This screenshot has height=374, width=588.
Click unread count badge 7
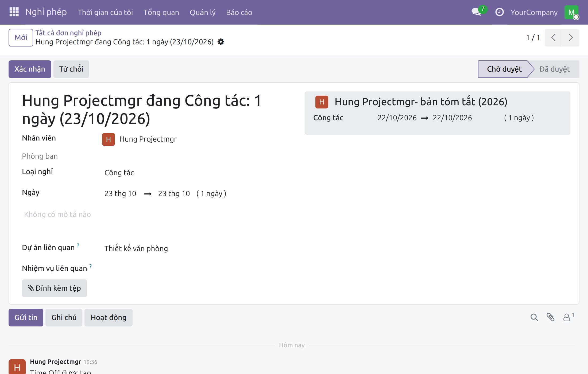[483, 9]
